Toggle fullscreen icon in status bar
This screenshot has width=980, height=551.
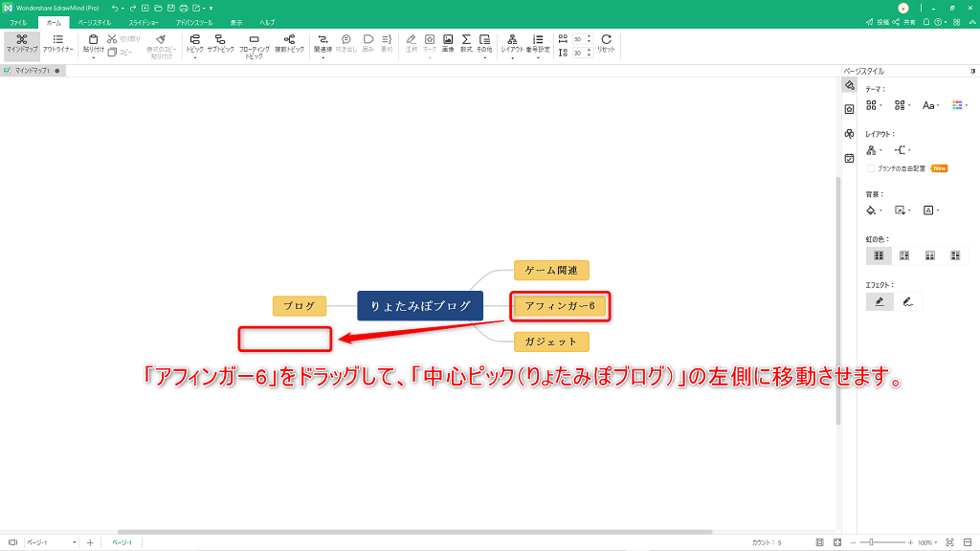837,542
